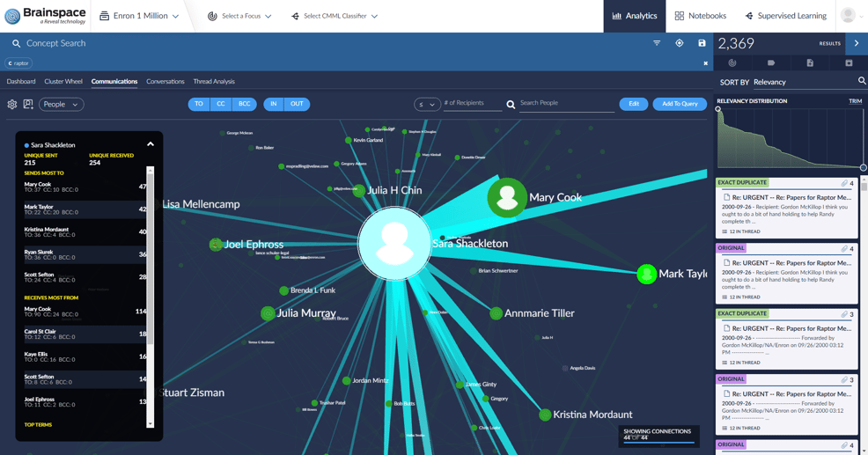Remove the raptor concept tag

[x=18, y=63]
